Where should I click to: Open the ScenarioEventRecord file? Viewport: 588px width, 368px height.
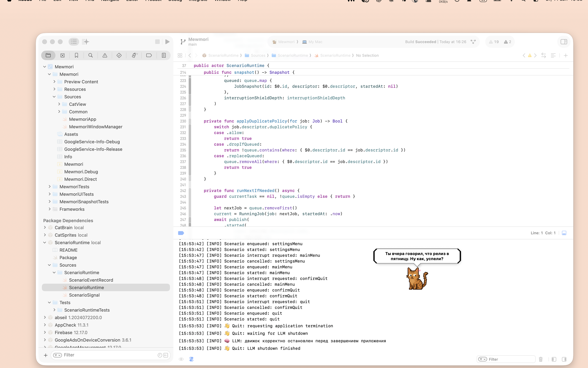pos(91,280)
